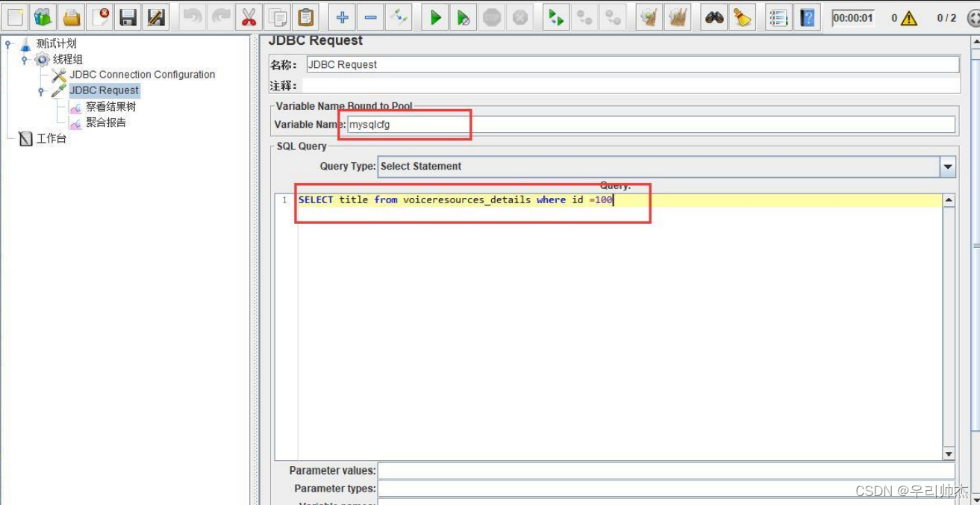Focus the Parameter values field

pyautogui.click(x=667, y=471)
